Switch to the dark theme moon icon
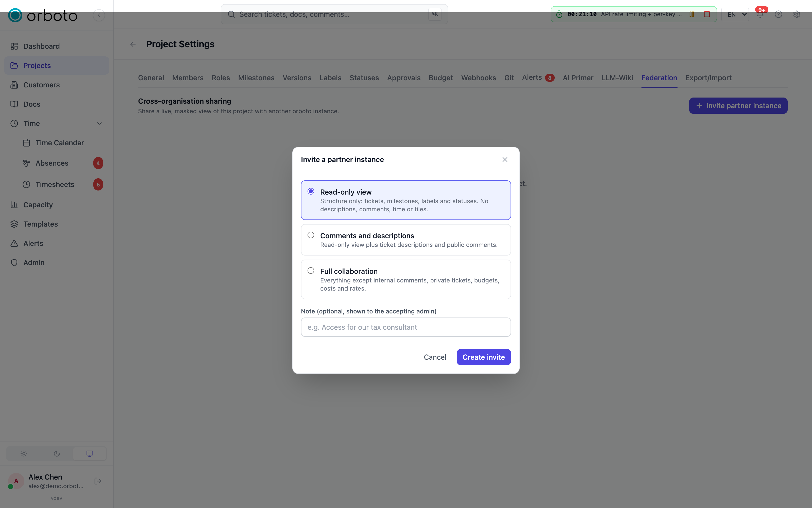812x508 pixels. click(57, 454)
